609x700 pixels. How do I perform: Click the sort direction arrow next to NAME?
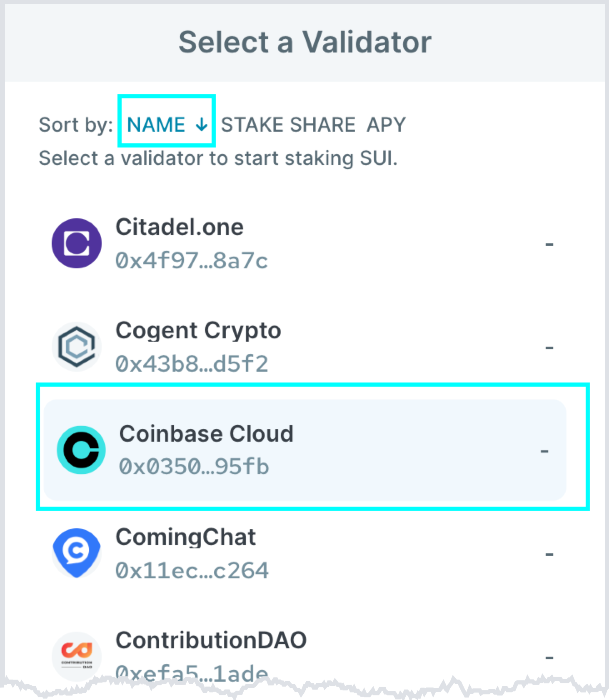point(202,125)
